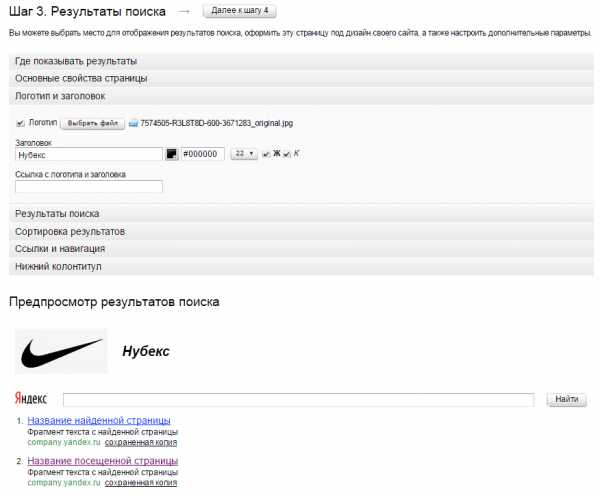Image resolution: width=600 pixels, height=495 pixels.
Task: Click the Nike swoosh logo preview
Action: coord(61,351)
